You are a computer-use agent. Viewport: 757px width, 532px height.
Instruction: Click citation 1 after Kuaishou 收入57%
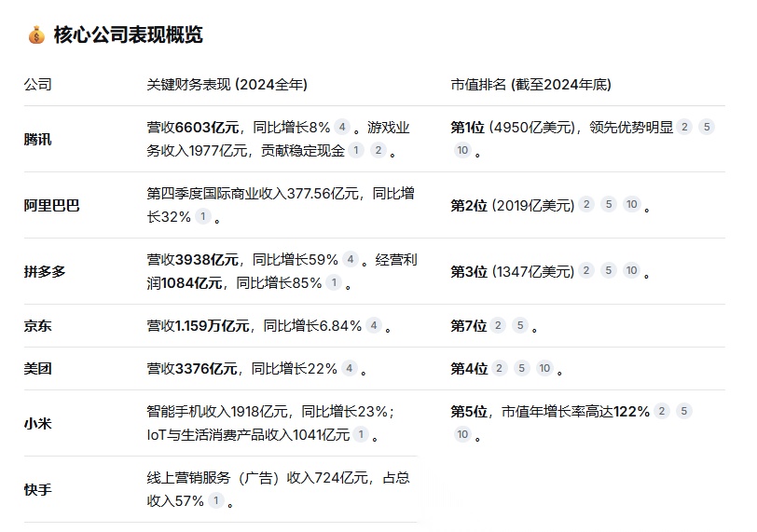coord(216,500)
